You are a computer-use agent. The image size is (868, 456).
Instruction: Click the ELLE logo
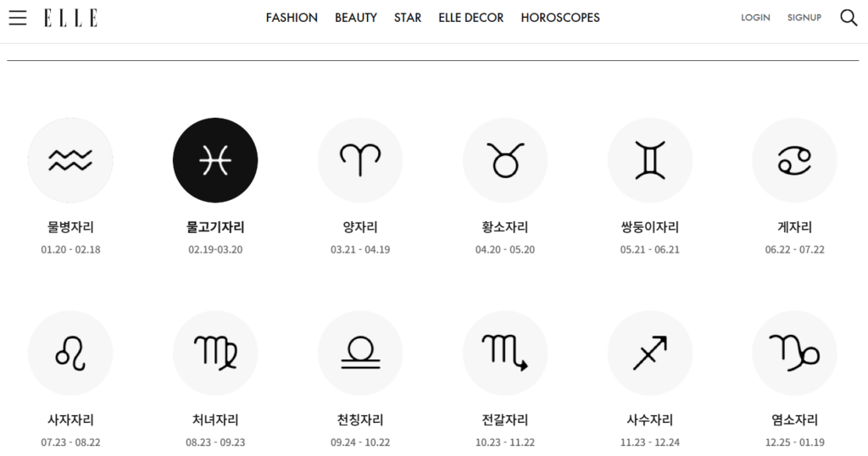click(x=70, y=18)
